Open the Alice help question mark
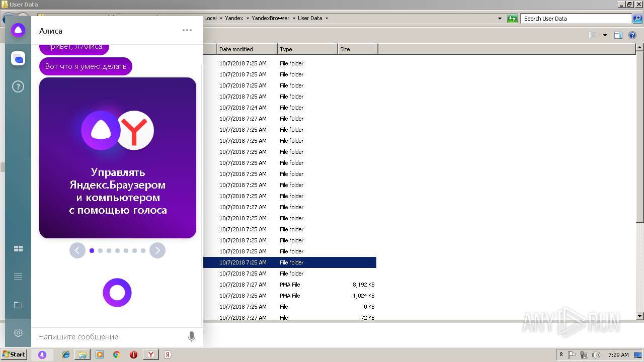This screenshot has height=362, width=644. tap(18, 87)
